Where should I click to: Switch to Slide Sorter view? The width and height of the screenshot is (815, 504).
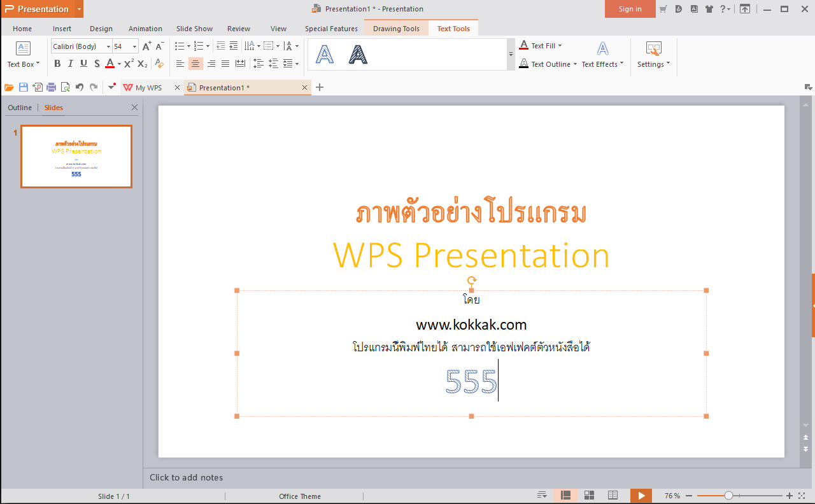(x=589, y=495)
